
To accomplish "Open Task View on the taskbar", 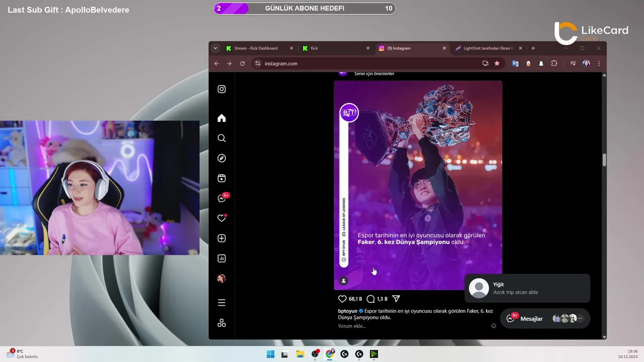I will click(x=285, y=354).
